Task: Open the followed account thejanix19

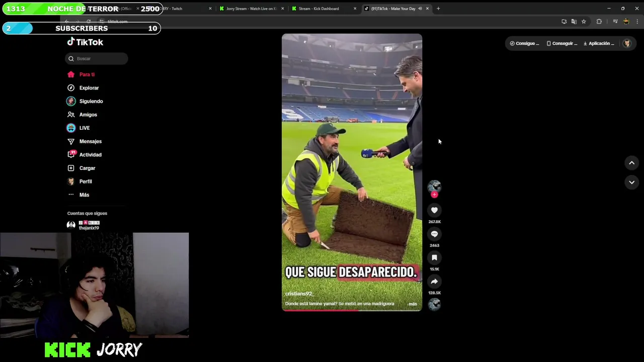Action: coord(84,225)
